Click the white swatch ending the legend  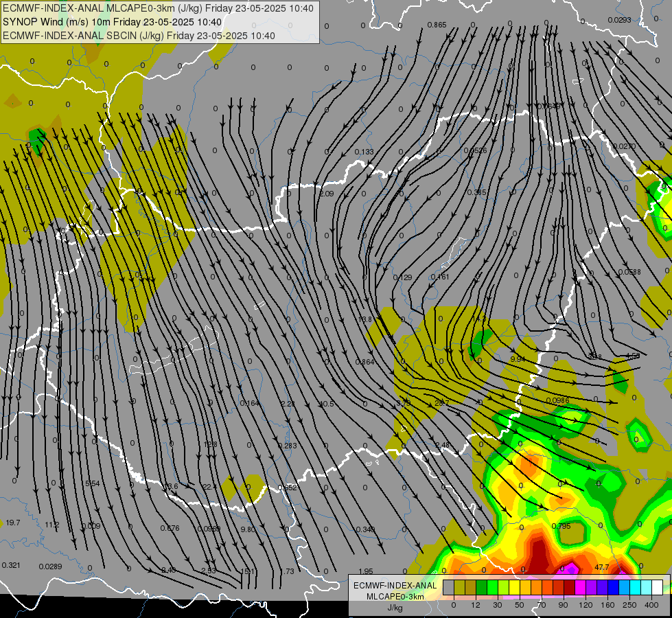(658, 587)
